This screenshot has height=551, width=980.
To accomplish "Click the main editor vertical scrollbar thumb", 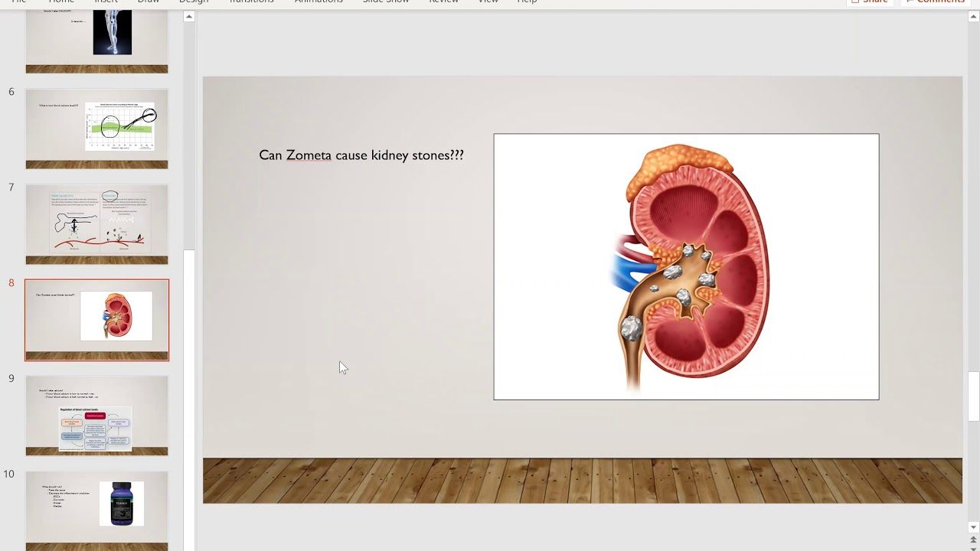I will click(x=973, y=396).
